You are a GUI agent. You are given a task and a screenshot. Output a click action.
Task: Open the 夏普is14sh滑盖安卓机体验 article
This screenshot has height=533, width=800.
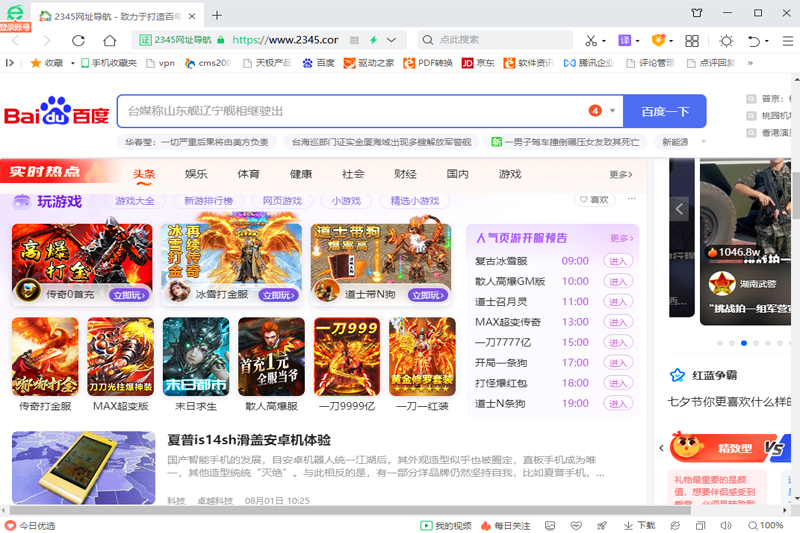pos(249,440)
